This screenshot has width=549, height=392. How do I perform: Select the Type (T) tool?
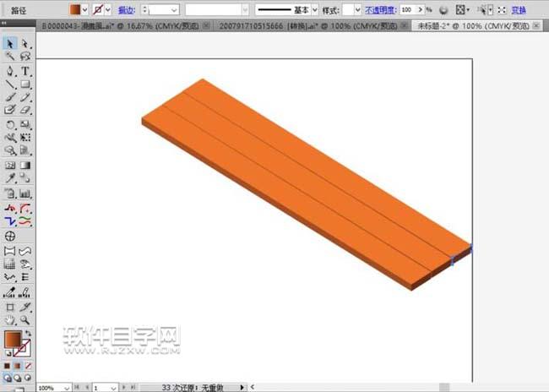(24, 71)
